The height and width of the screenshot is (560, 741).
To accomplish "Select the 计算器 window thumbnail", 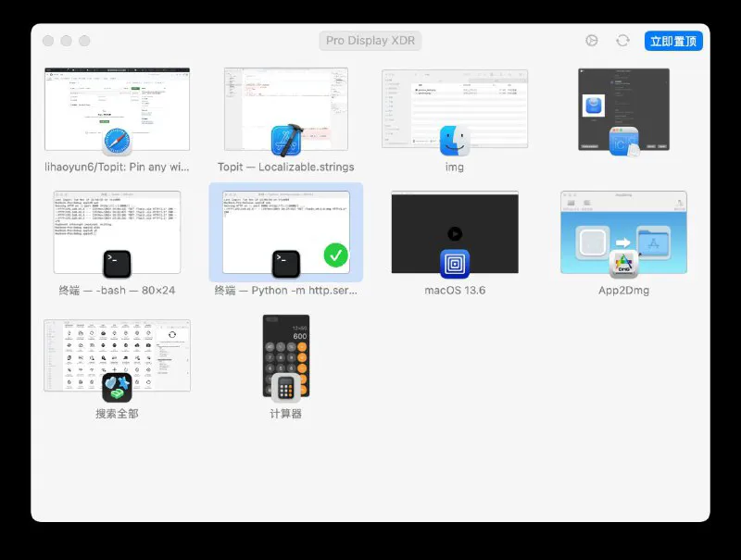I will click(x=286, y=355).
